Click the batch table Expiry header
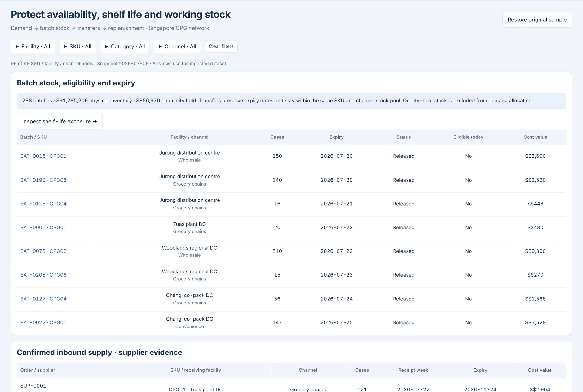 pyautogui.click(x=337, y=137)
